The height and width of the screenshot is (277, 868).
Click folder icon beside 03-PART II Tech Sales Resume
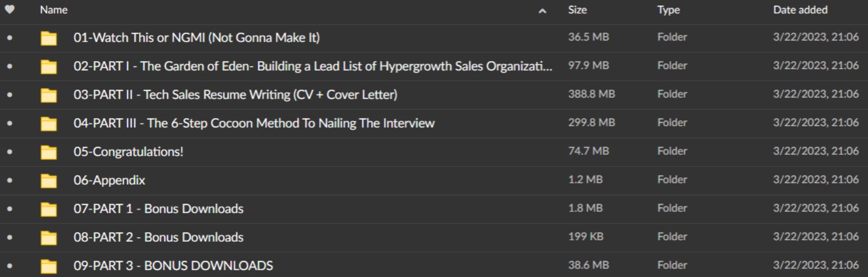coord(49,95)
